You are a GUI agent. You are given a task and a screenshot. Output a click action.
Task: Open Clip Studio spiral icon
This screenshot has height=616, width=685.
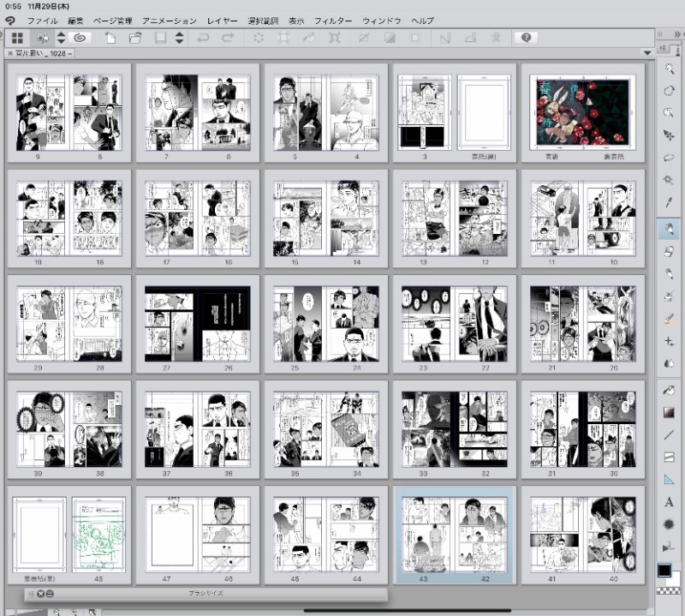[80, 38]
